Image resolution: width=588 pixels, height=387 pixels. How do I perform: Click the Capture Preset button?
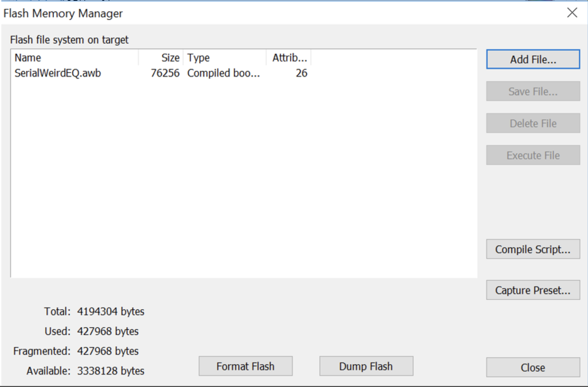(532, 290)
